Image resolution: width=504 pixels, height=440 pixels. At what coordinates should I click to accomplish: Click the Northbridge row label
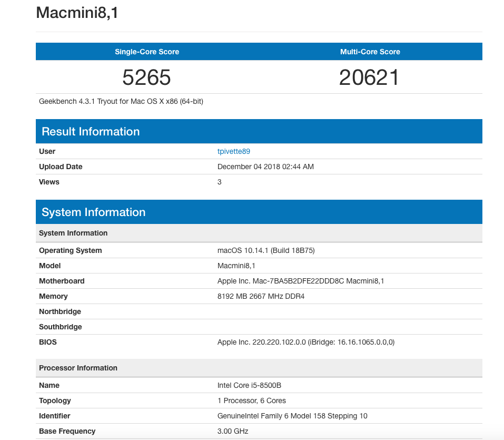(60, 311)
